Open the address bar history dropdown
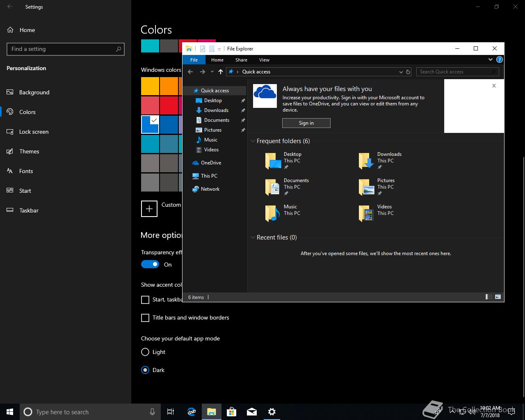 click(x=401, y=72)
